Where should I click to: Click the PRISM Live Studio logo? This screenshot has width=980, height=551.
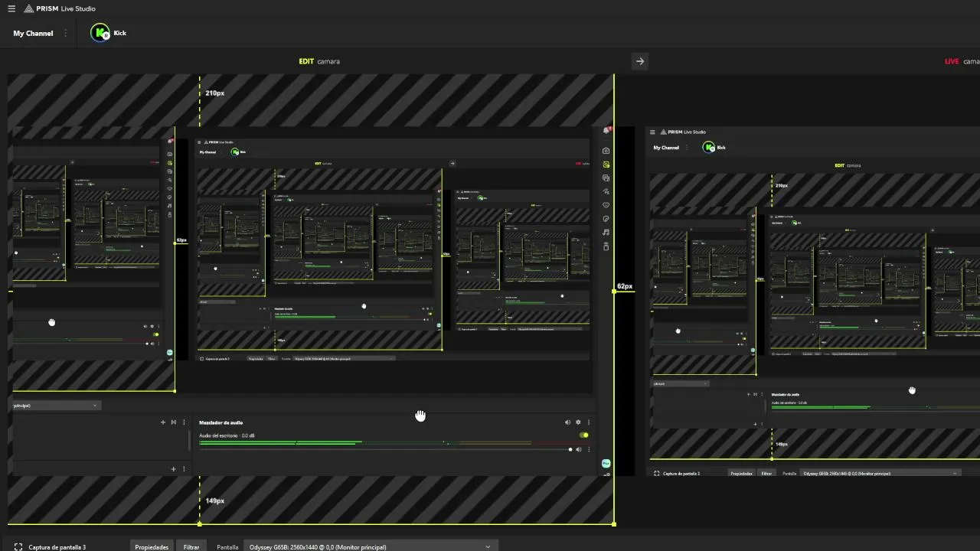[60, 8]
